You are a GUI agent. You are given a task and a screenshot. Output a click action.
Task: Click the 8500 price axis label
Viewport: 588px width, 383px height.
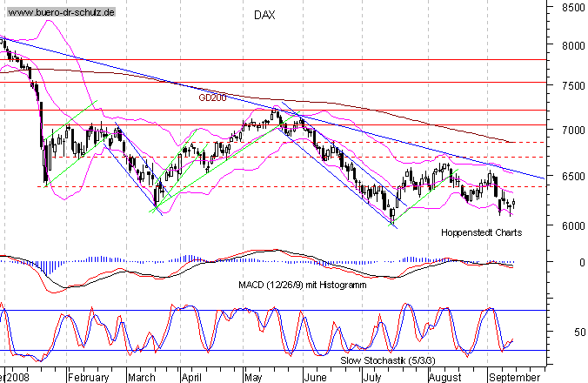(571, 8)
